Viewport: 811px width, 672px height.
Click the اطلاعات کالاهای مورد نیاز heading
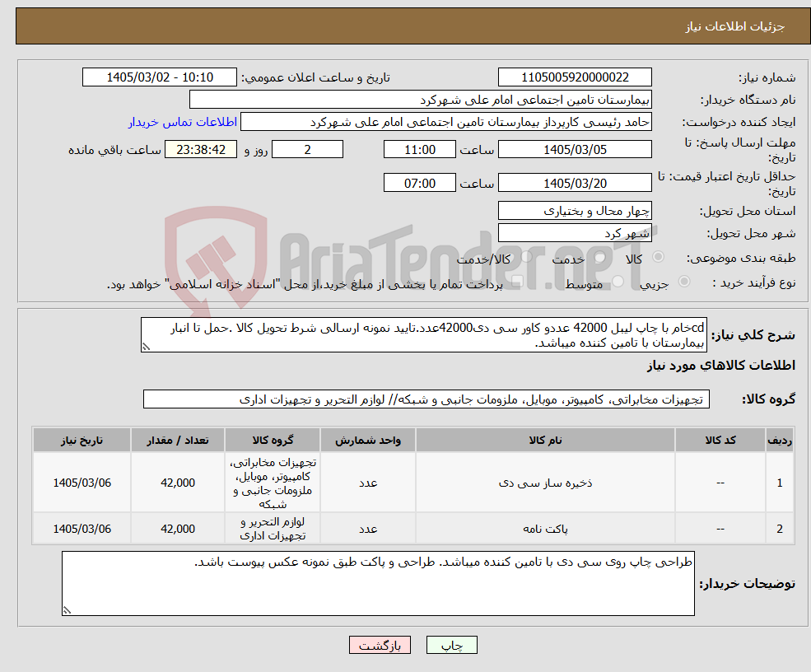pyautogui.click(x=721, y=365)
